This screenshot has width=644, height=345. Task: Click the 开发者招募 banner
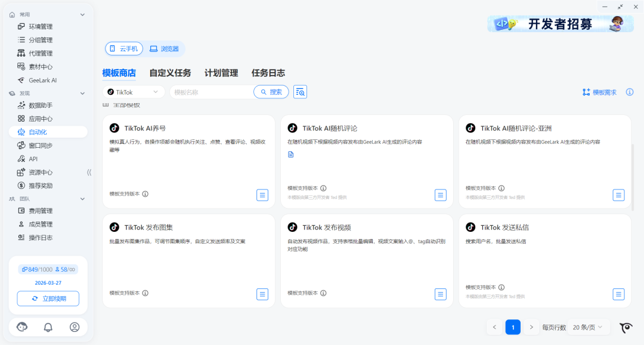(561, 24)
